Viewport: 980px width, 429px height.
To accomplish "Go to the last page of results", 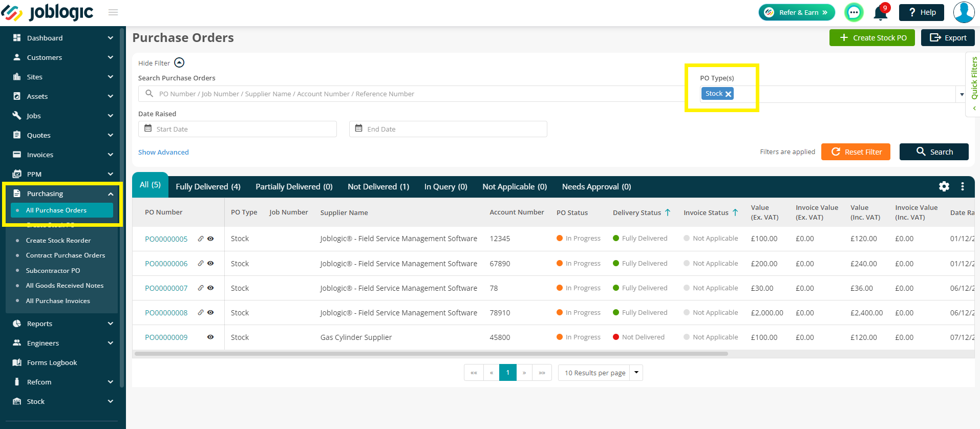I will click(542, 373).
